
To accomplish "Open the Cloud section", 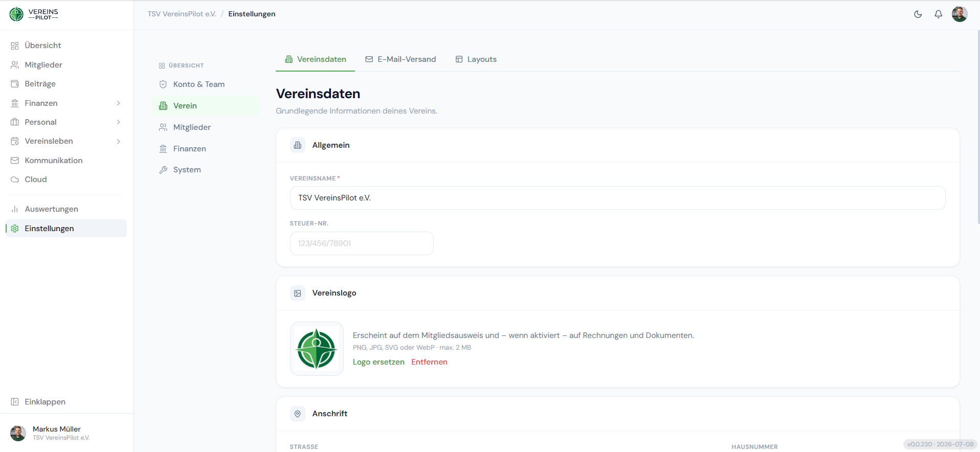I will 66,179.
